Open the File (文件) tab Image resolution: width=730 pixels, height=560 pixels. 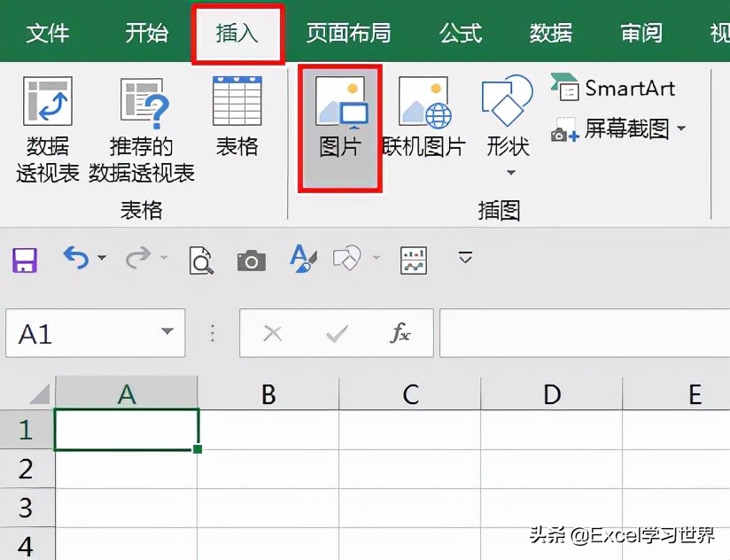(48, 33)
